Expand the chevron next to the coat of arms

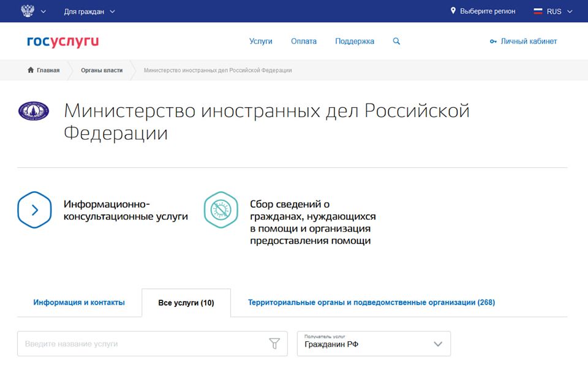[x=43, y=12]
